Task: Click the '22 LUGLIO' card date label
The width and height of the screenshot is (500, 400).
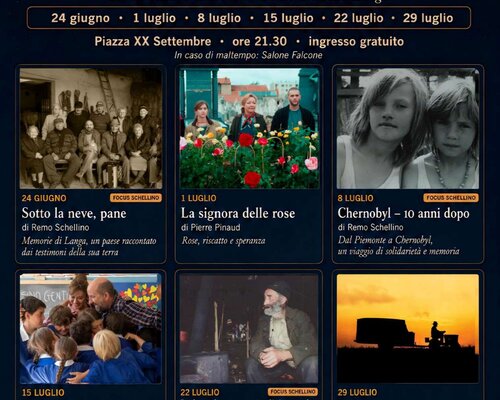Action: [x=200, y=392]
